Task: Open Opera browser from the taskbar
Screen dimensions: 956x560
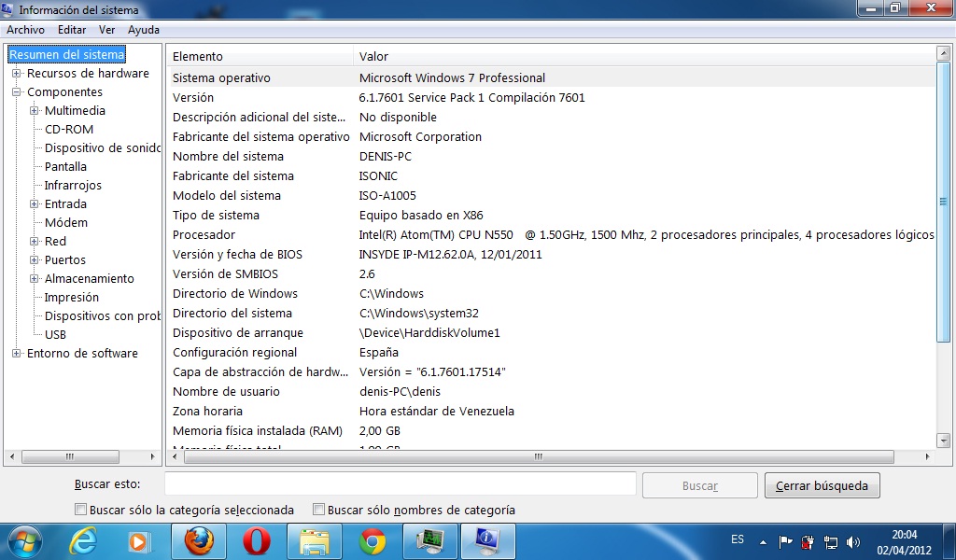Action: (257, 541)
